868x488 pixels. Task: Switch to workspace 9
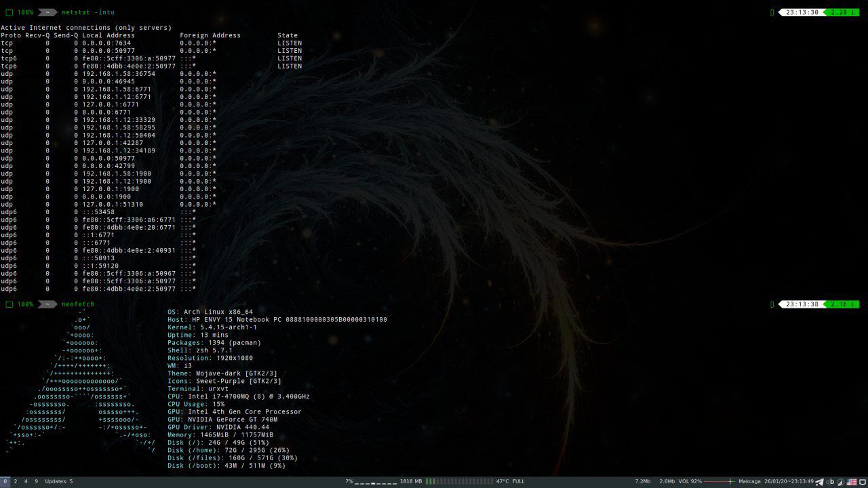coord(36,481)
